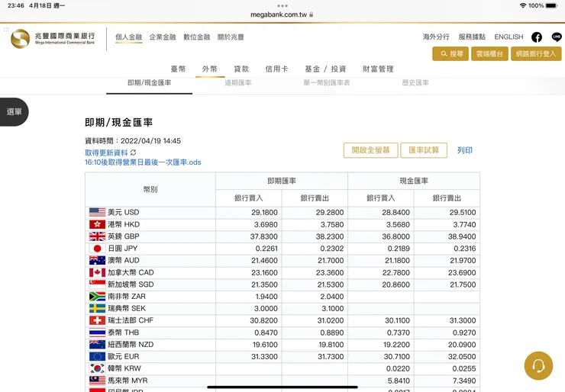
Task: Click the KRW South Korea flag icon
Action: click(97, 368)
